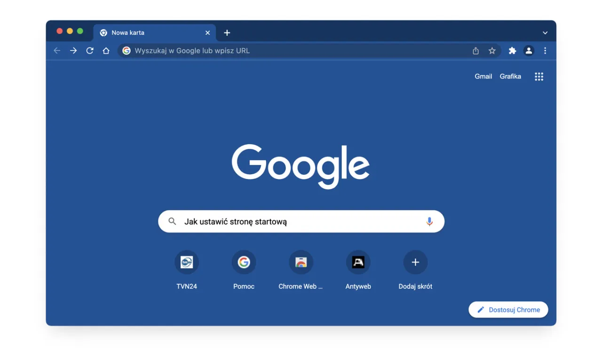Viewport: 602px width, 364px height.
Task: Click the home icon in the toolbar
Action: [x=106, y=50]
